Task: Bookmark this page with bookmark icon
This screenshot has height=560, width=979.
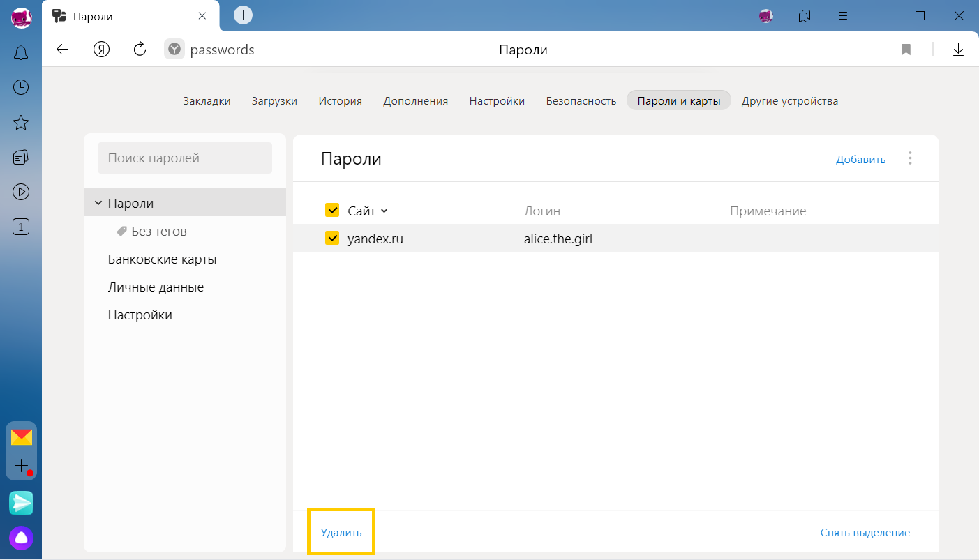Action: (906, 50)
